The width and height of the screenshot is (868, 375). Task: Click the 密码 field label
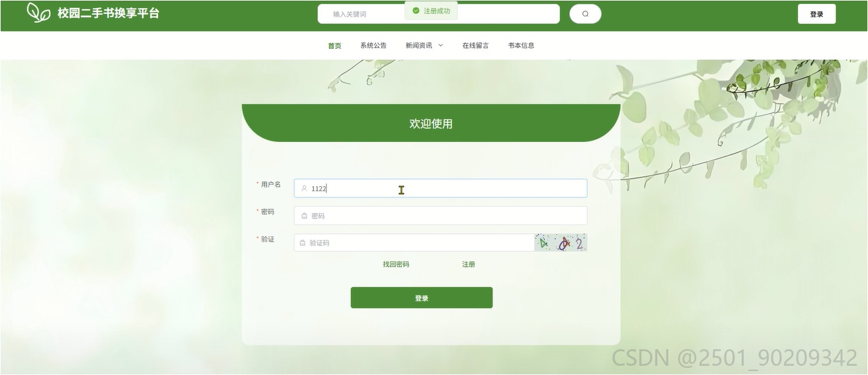[267, 212]
